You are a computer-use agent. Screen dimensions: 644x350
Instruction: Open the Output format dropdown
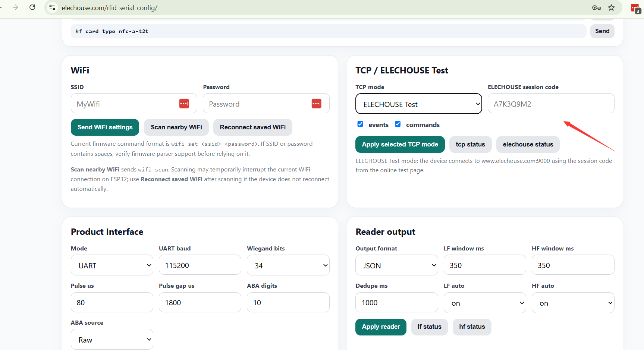coord(397,265)
